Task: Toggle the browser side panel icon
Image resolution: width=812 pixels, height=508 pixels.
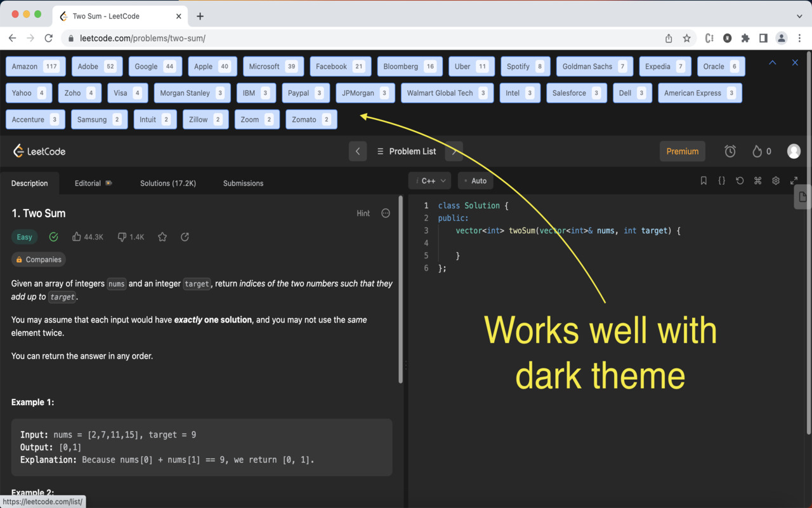Action: pos(763,38)
